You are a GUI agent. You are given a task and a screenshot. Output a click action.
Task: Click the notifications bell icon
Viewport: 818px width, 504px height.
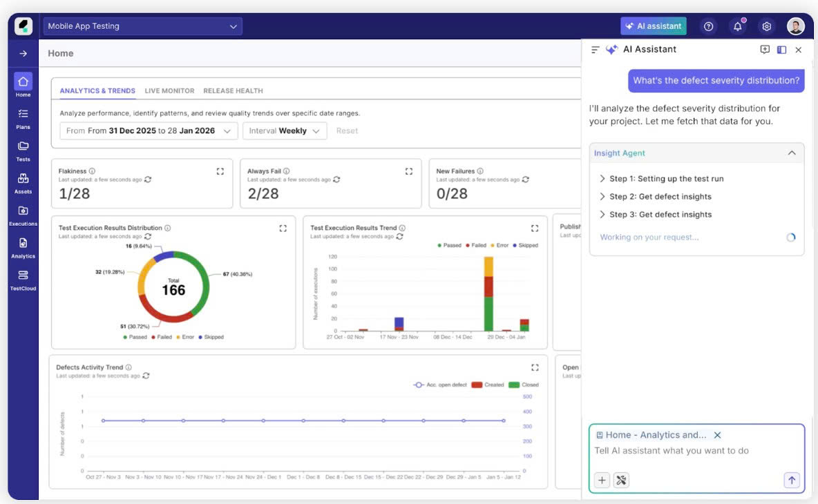pos(737,26)
